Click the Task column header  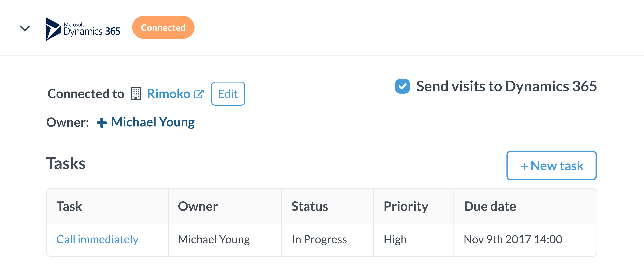(x=69, y=207)
